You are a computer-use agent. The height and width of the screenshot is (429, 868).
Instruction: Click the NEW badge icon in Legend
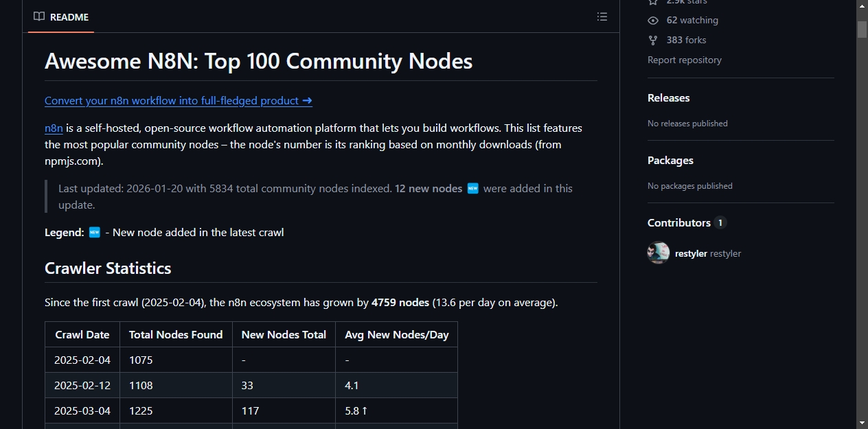tap(95, 232)
